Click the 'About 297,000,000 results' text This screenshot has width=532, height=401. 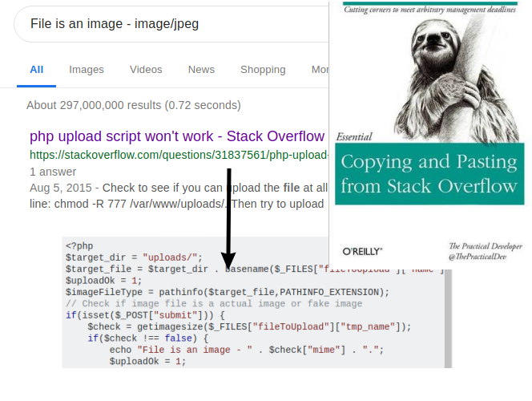pyautogui.click(x=134, y=105)
